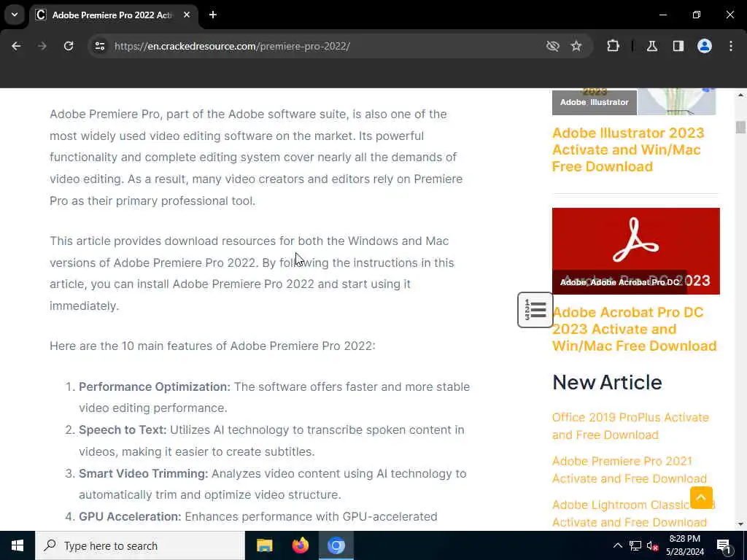
Task: Open File Explorer from the taskbar
Action: tap(264, 545)
